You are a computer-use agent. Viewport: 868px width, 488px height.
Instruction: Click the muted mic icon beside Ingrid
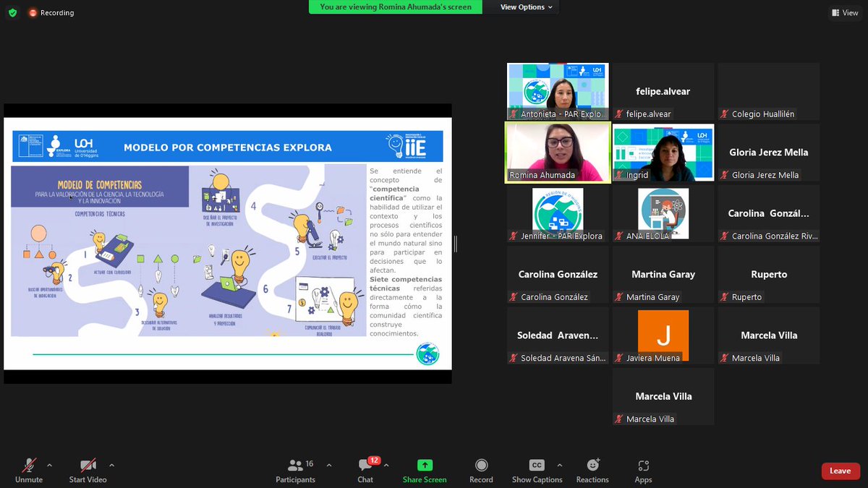click(x=619, y=175)
